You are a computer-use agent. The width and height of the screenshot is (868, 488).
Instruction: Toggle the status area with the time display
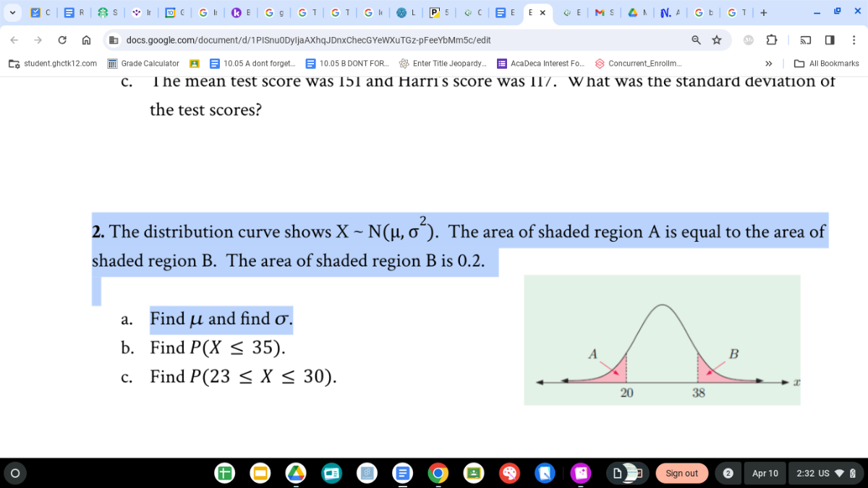coord(805,473)
